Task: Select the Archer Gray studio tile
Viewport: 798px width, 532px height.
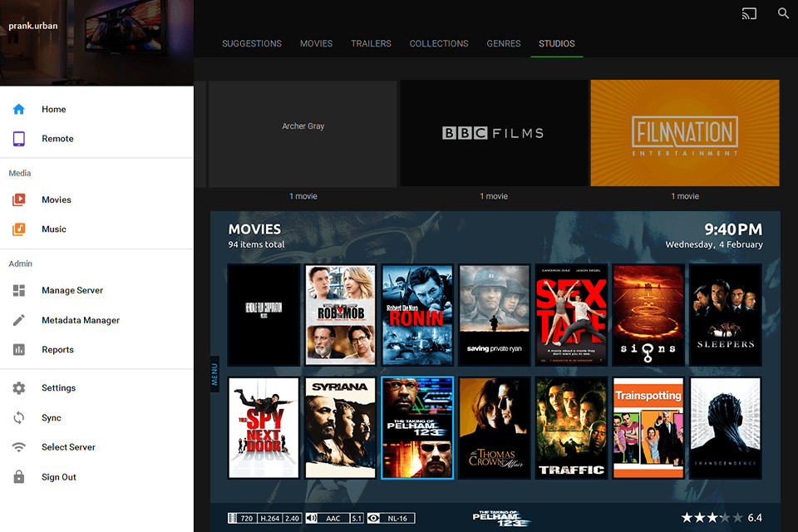Action: coord(303,133)
